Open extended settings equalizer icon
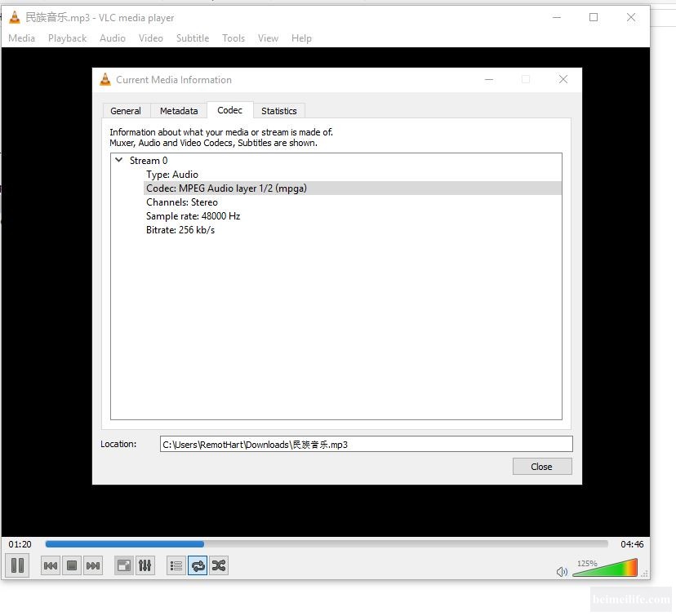 click(x=145, y=565)
